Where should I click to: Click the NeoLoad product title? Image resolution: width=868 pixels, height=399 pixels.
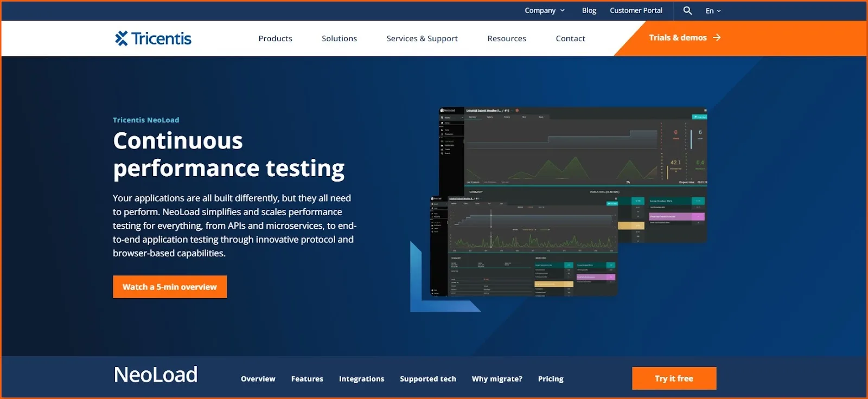point(156,375)
